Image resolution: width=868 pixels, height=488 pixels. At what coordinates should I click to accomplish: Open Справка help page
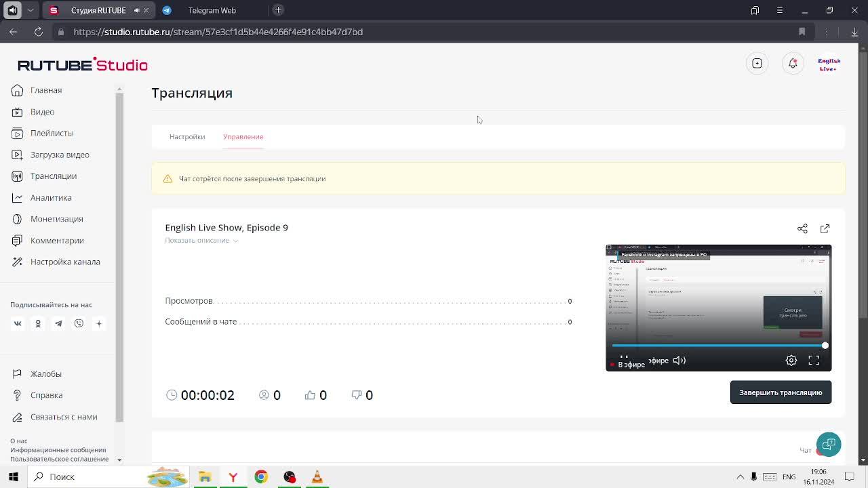pyautogui.click(x=46, y=395)
